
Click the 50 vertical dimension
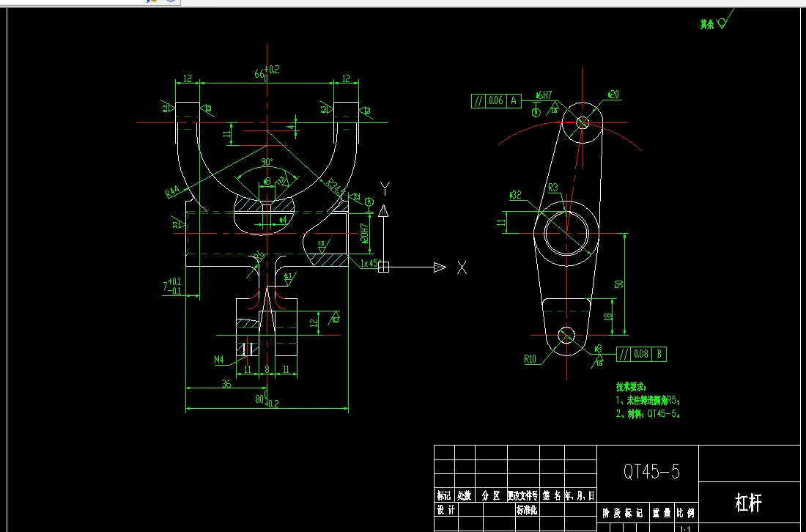[620, 283]
